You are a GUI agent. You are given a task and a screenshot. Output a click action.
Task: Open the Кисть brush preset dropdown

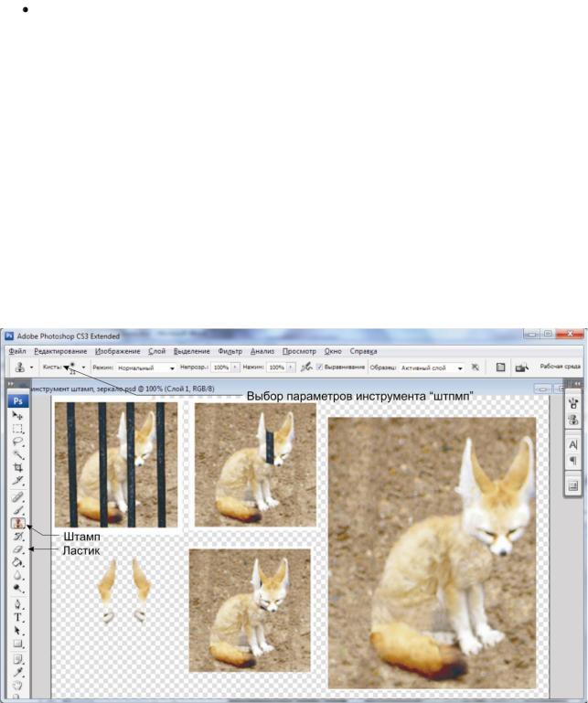tap(83, 367)
